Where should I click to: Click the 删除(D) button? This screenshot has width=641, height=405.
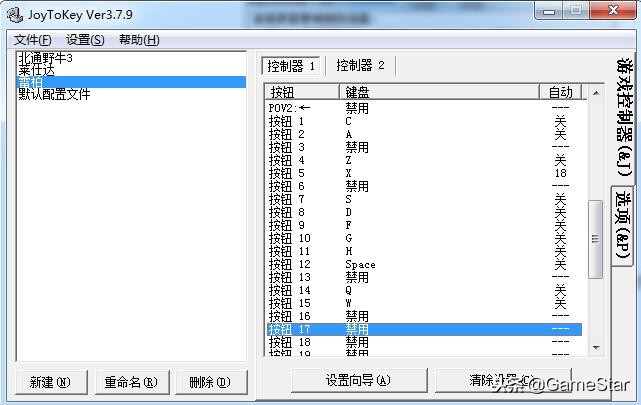coord(210,382)
